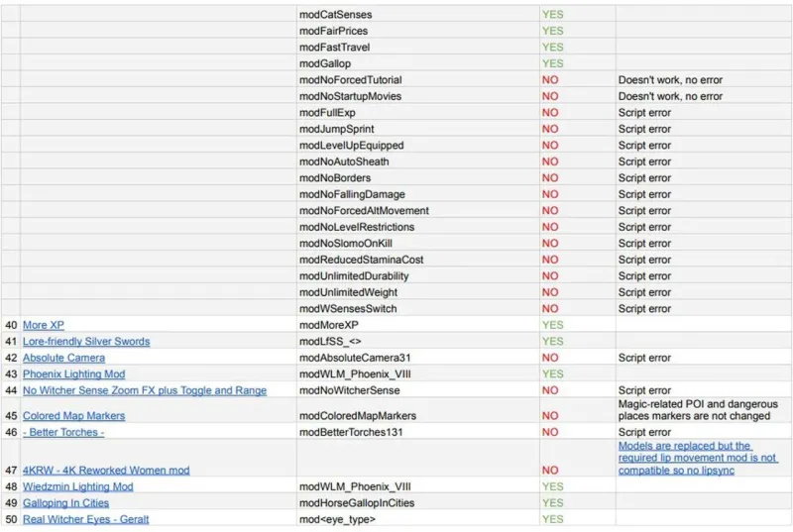Open No Witcher Sense Zoom FX link
Image resolution: width=793 pixels, height=532 pixels.
point(145,390)
